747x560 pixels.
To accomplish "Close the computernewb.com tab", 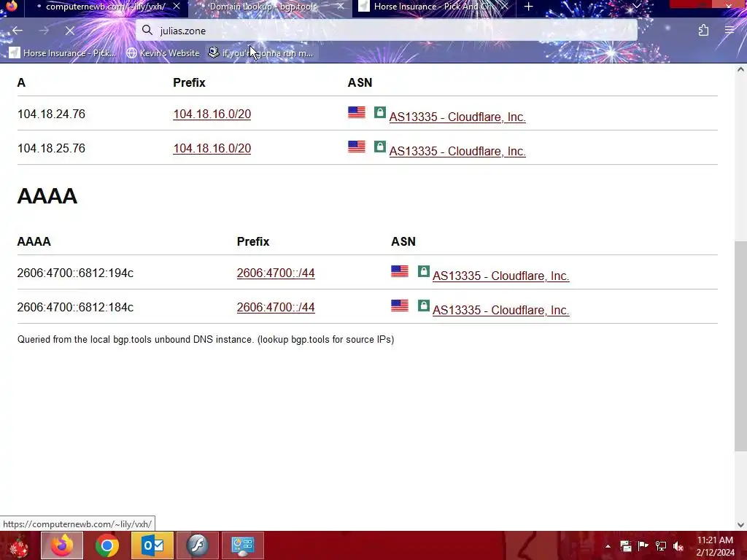I will coord(177,7).
